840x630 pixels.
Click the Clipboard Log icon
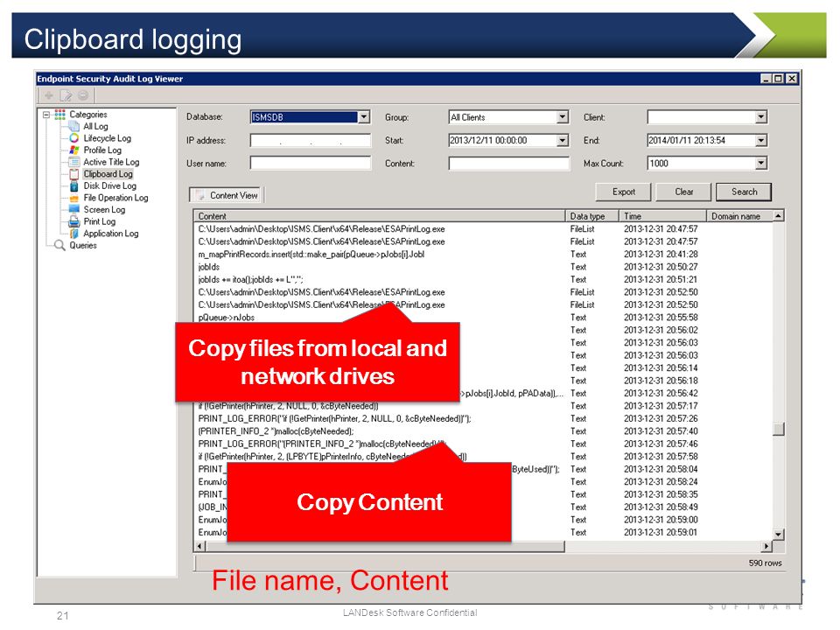coord(73,174)
